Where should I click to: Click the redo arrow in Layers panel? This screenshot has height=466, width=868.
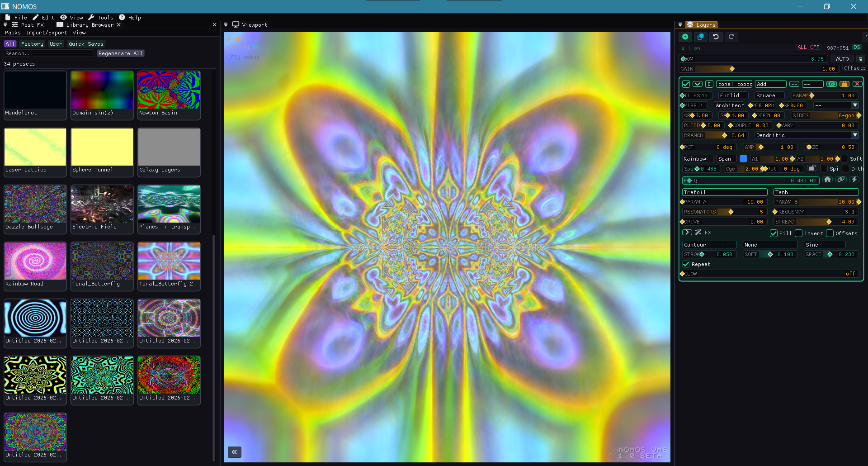pos(731,37)
